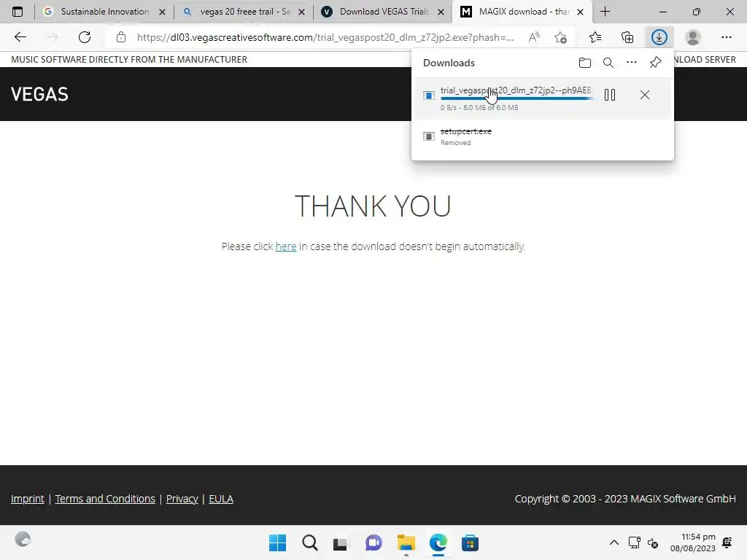The width and height of the screenshot is (747, 560).
Task: Open Task View on taskbar
Action: click(341, 543)
